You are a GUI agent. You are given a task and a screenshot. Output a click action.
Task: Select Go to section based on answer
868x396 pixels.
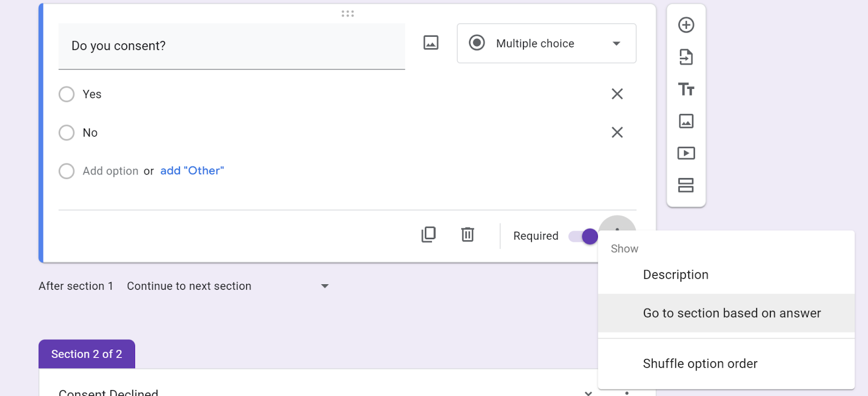(731, 313)
